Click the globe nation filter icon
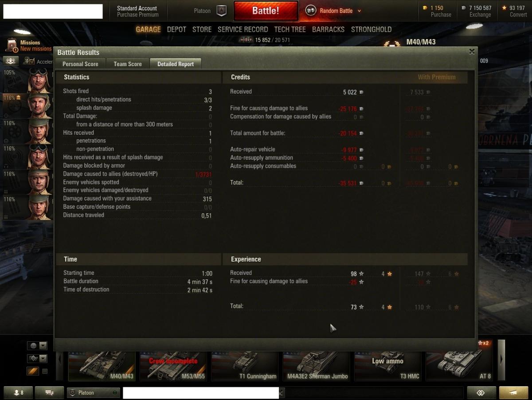The image size is (532, 400). click(x=33, y=345)
